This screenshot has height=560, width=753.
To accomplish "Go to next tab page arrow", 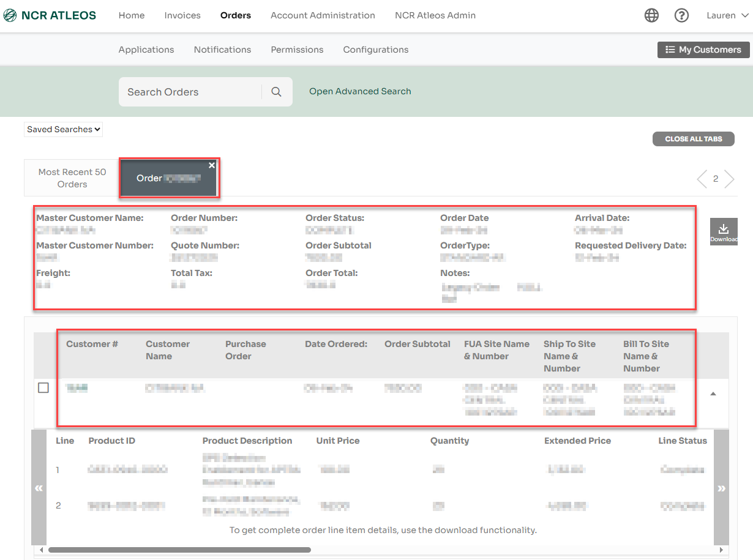I will (729, 179).
